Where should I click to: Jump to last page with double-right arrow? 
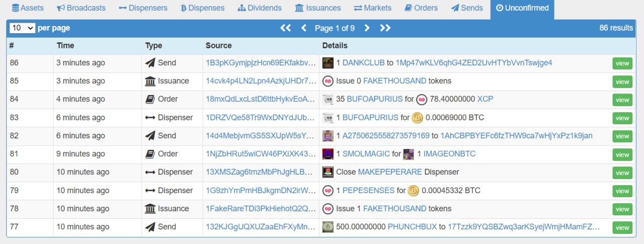pyautogui.click(x=385, y=28)
